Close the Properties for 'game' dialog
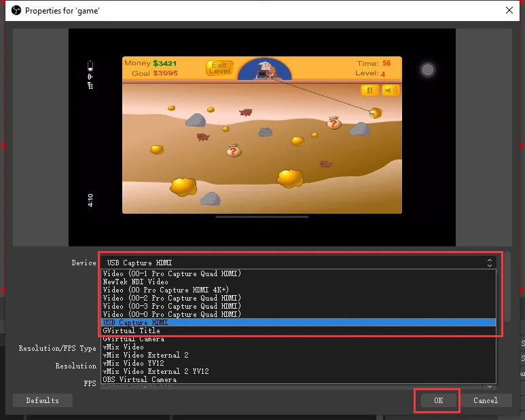The height and width of the screenshot is (420, 525). tap(509, 10)
